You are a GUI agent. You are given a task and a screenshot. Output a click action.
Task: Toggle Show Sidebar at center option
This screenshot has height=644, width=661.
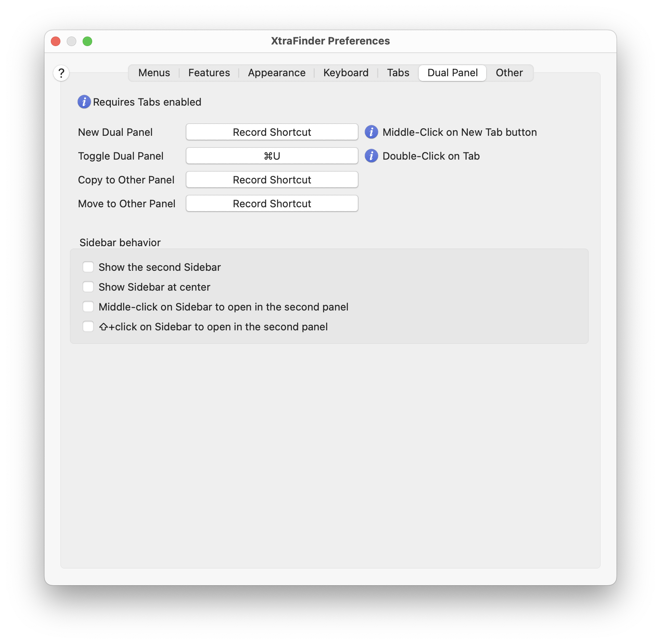tap(88, 287)
